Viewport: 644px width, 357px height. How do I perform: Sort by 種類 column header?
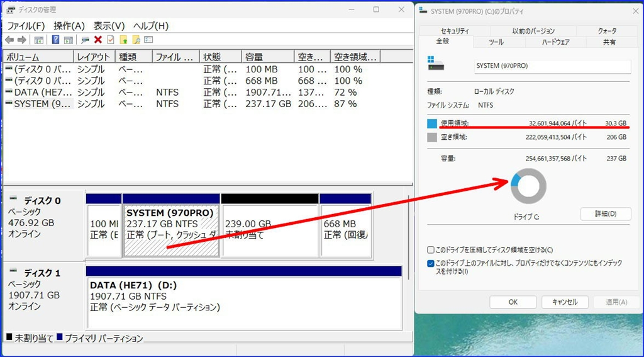pyautogui.click(x=133, y=57)
